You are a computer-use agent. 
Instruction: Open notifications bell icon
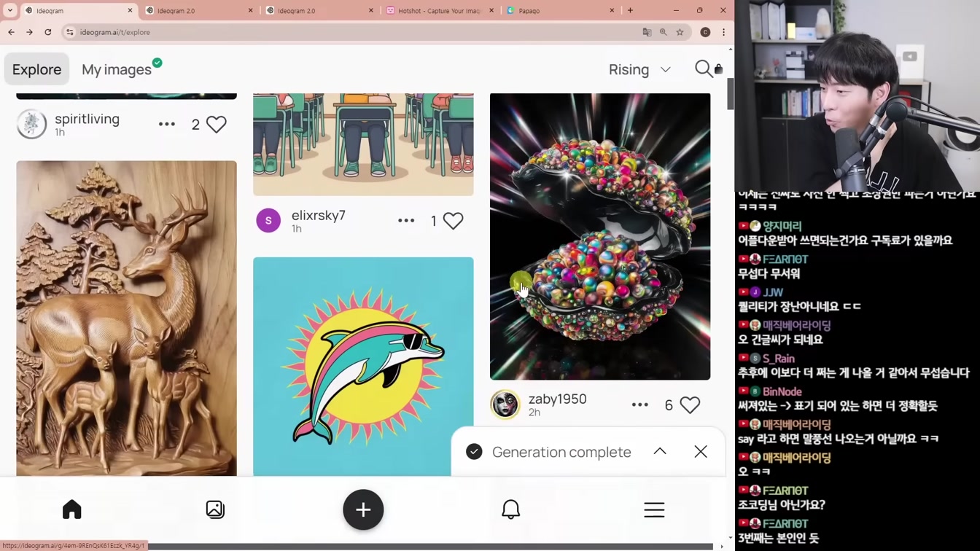click(x=511, y=509)
